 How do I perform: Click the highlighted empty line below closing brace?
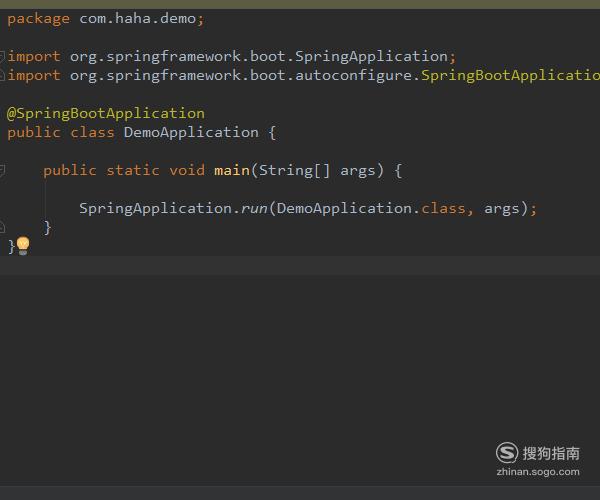[300, 265]
